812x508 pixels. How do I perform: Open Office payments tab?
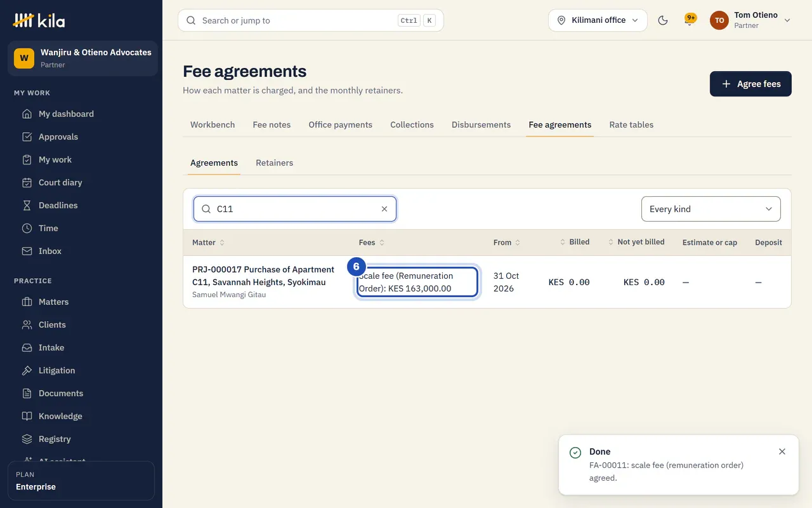tap(340, 124)
